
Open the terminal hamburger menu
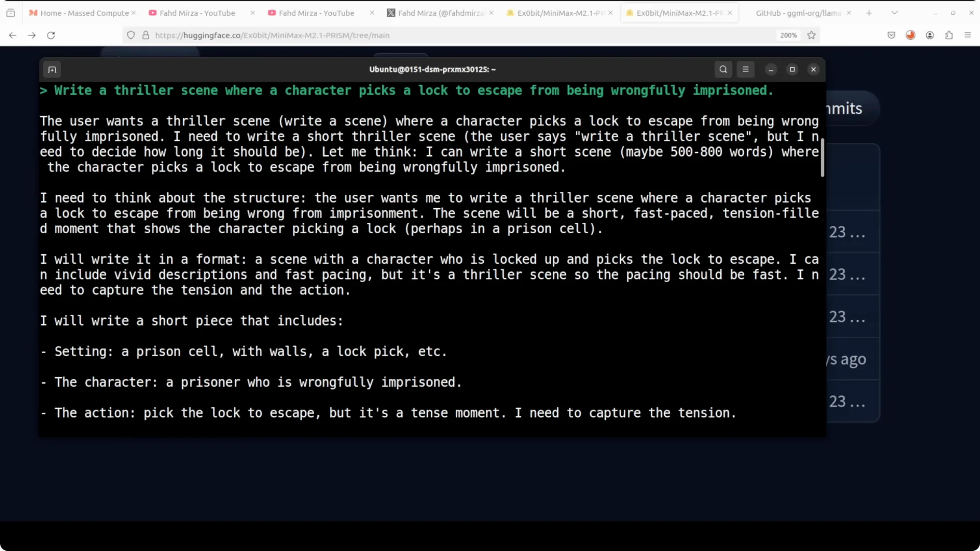(x=745, y=69)
